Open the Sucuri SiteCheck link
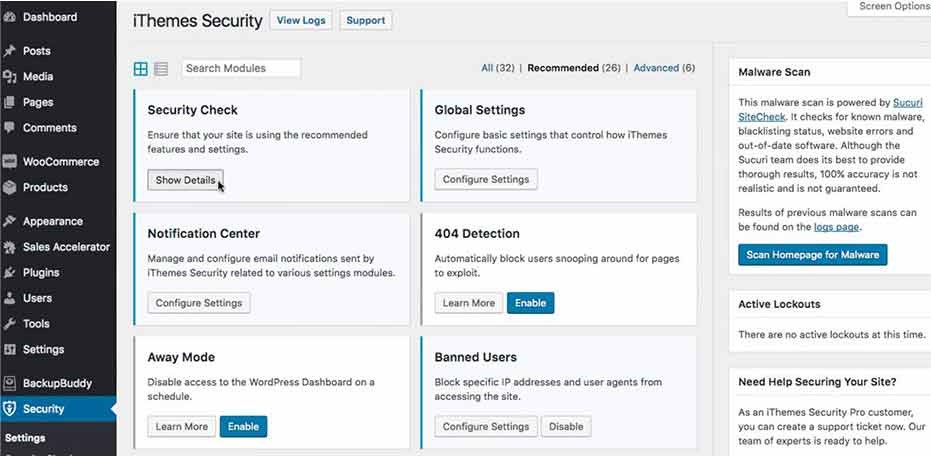 pyautogui.click(x=831, y=110)
